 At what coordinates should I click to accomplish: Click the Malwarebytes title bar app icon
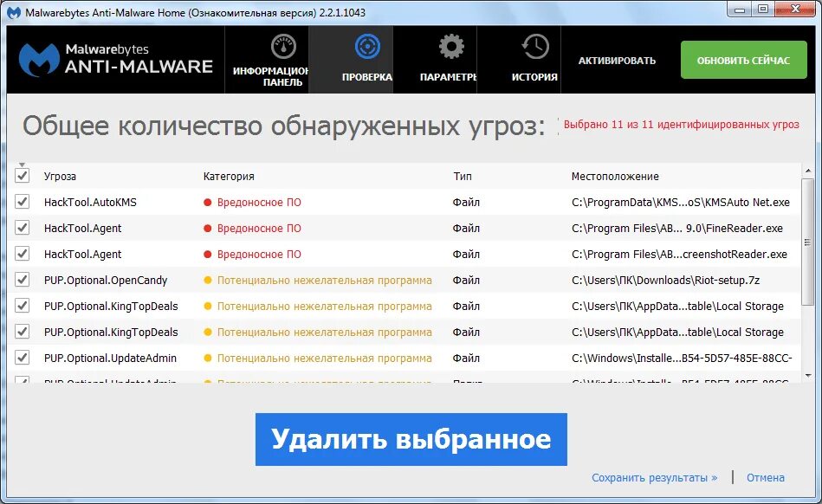pyautogui.click(x=14, y=13)
